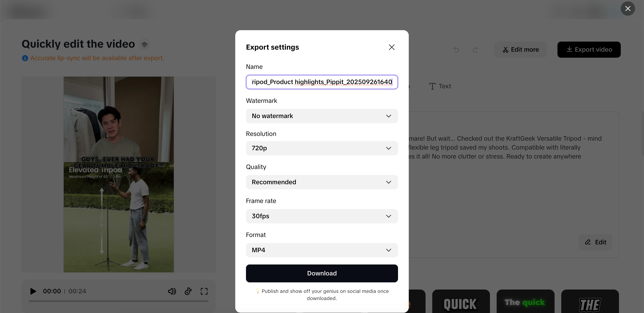Play the video preview
The height and width of the screenshot is (313, 644).
(33, 291)
